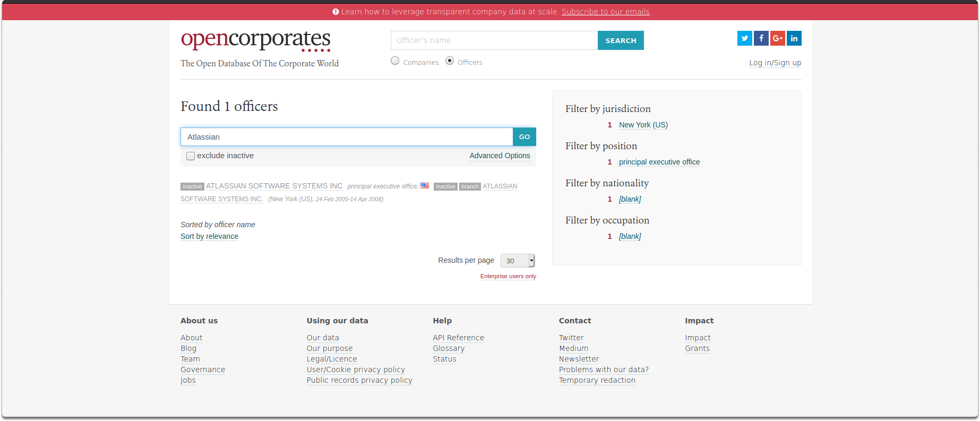
Task: Open the Twitter share icon
Action: click(x=744, y=38)
